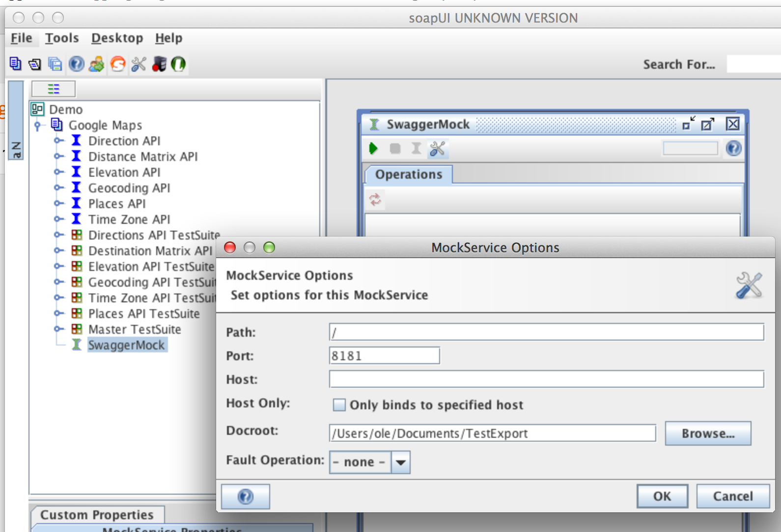The width and height of the screenshot is (781, 532).
Task: Expand the Geocoding API node
Action: (x=58, y=188)
